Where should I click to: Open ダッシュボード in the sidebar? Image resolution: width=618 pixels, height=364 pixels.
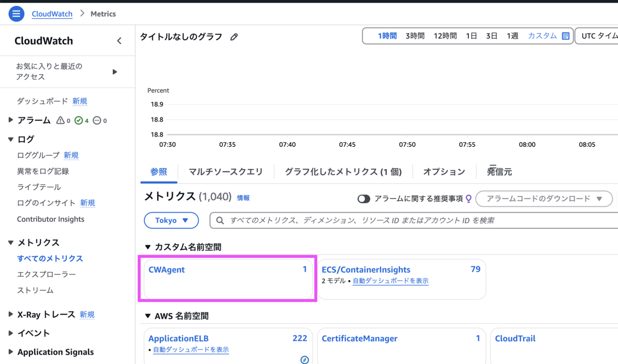[42, 101]
